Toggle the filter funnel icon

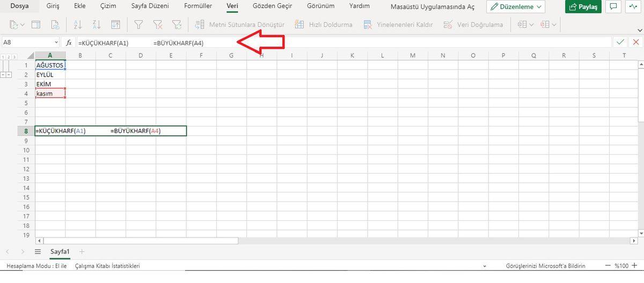[138, 25]
